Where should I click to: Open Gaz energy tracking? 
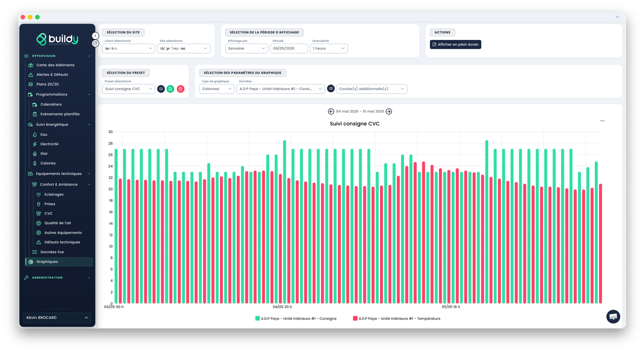pos(44,153)
